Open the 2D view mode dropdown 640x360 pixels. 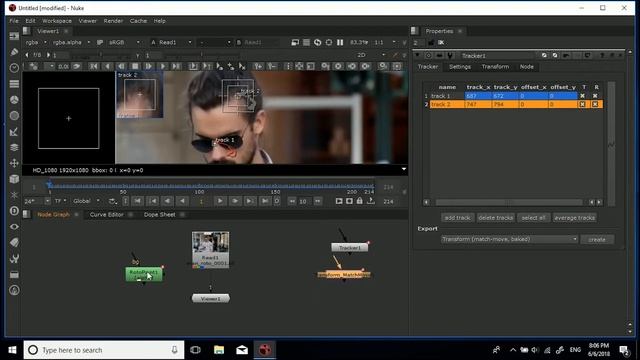pyautogui.click(x=371, y=55)
